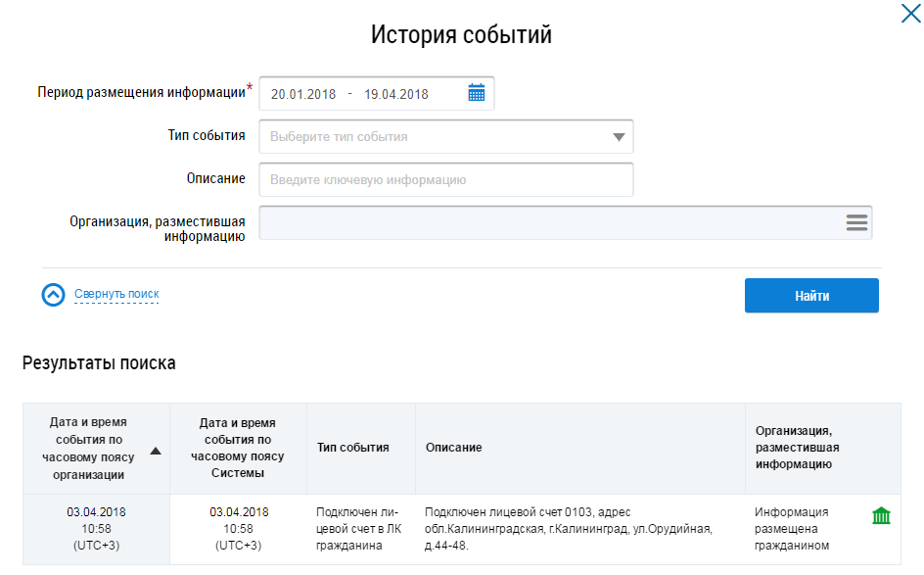
Task: Click the sort triangle in first column header
Action: [x=156, y=451]
